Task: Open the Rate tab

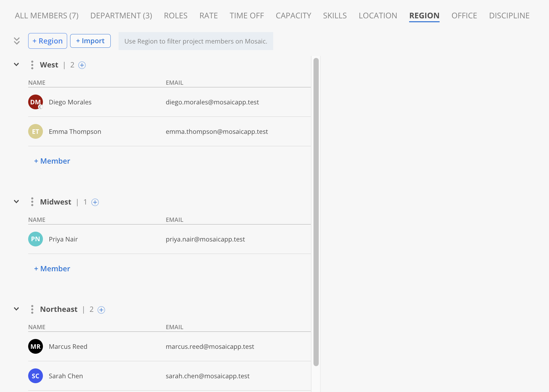Action: (x=209, y=16)
